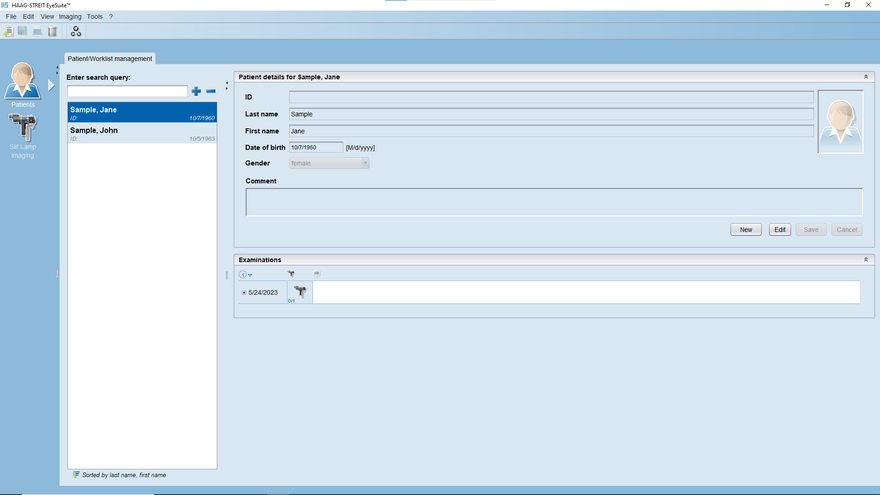
Task: Click the first toolbar icon with arrow
Action: (9, 32)
